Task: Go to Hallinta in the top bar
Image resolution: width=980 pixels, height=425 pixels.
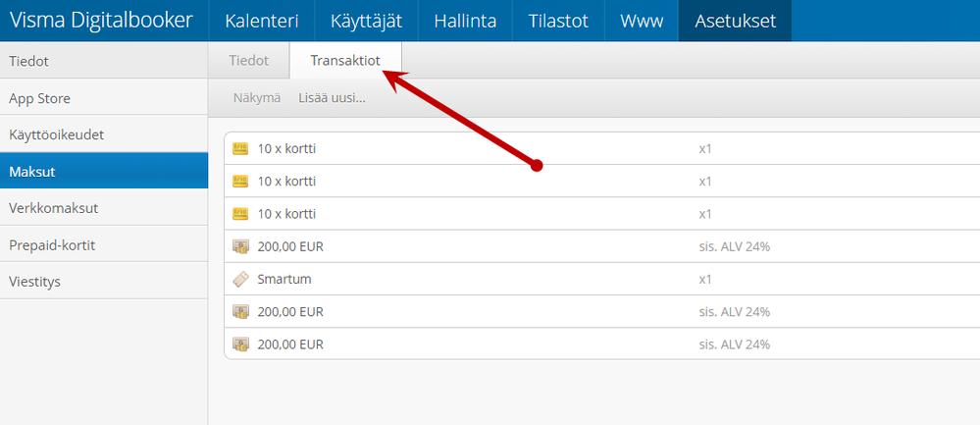Action: point(466,21)
